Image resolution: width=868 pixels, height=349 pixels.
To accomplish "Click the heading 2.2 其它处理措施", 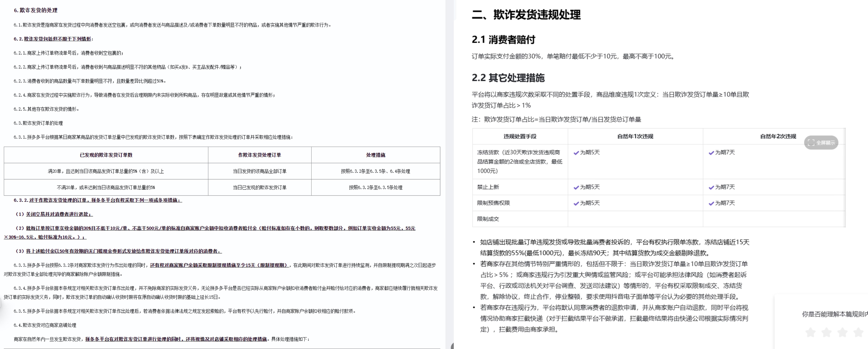I will 508,77.
